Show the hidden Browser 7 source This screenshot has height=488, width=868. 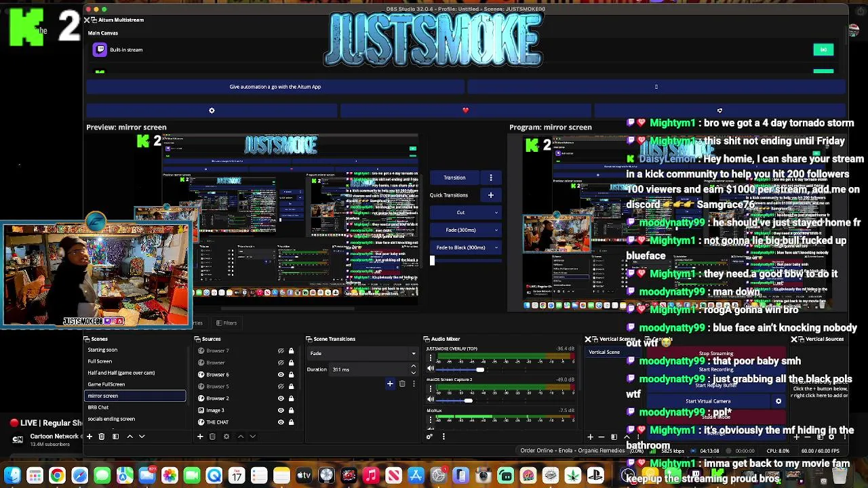(x=281, y=351)
